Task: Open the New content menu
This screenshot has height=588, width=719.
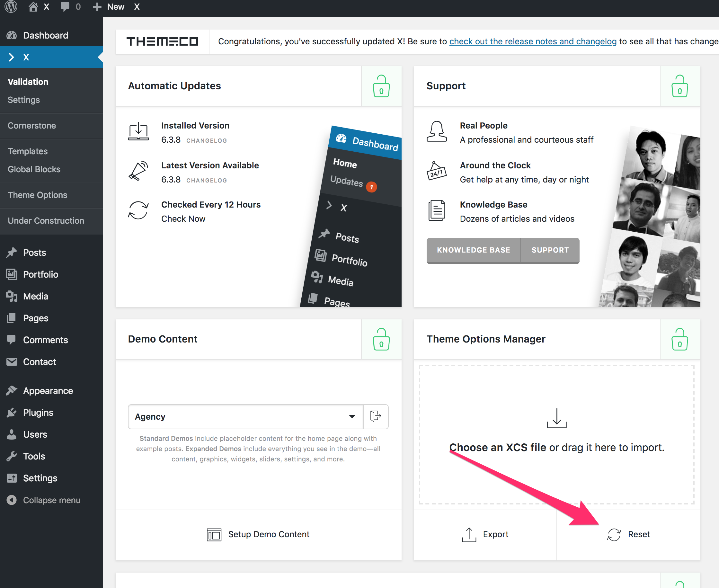Action: click(x=109, y=7)
